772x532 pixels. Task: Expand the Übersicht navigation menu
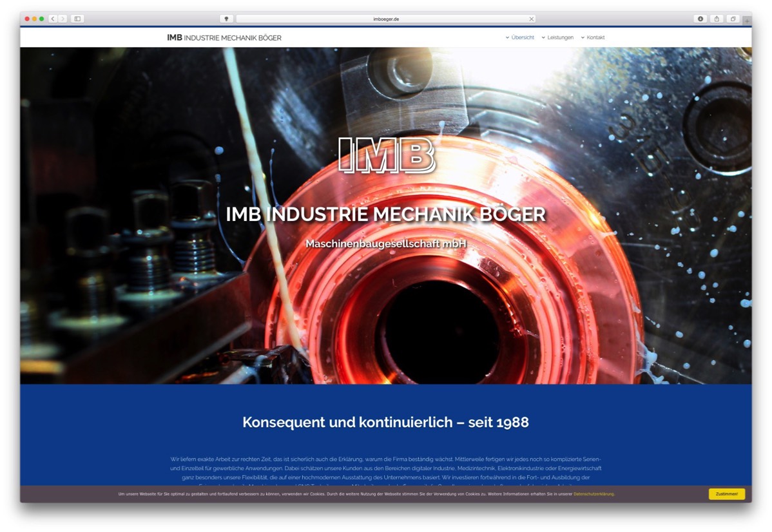522,37
